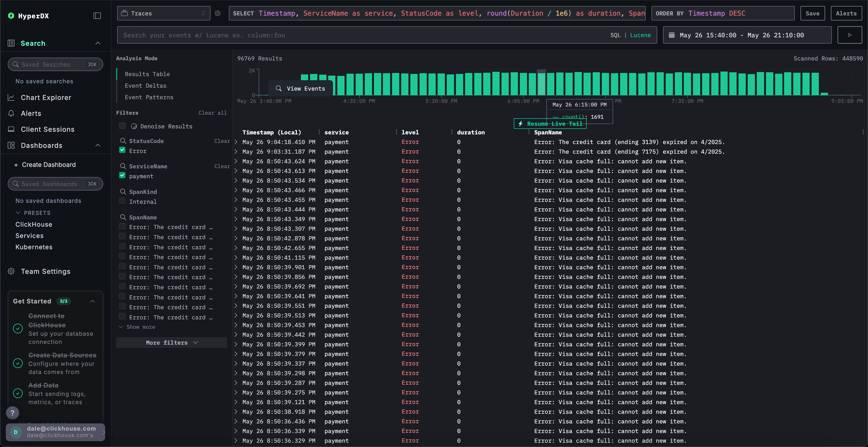Screen dimensions: 868x447
Task: Collapse the sidebar using the panel icon
Action: click(97, 16)
